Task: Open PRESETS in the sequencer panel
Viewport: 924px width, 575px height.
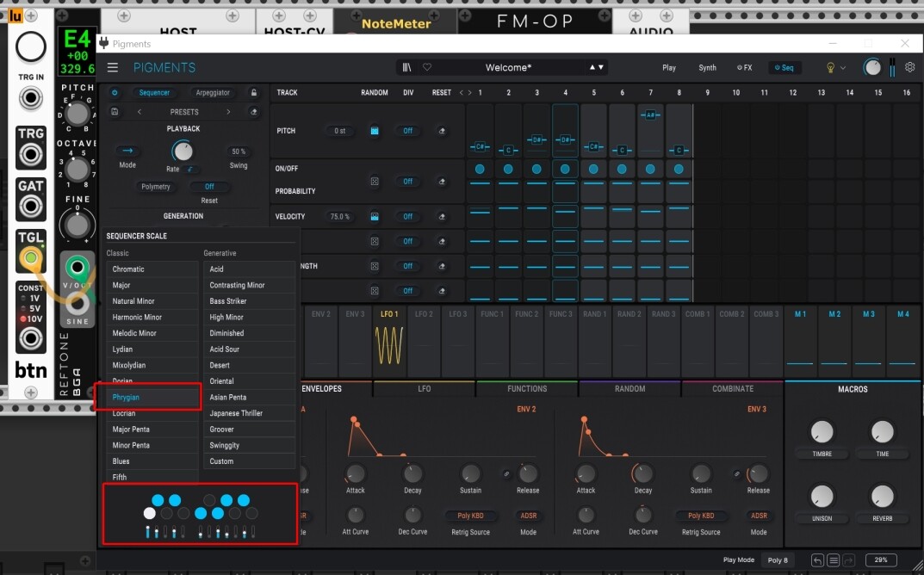Action: point(184,111)
